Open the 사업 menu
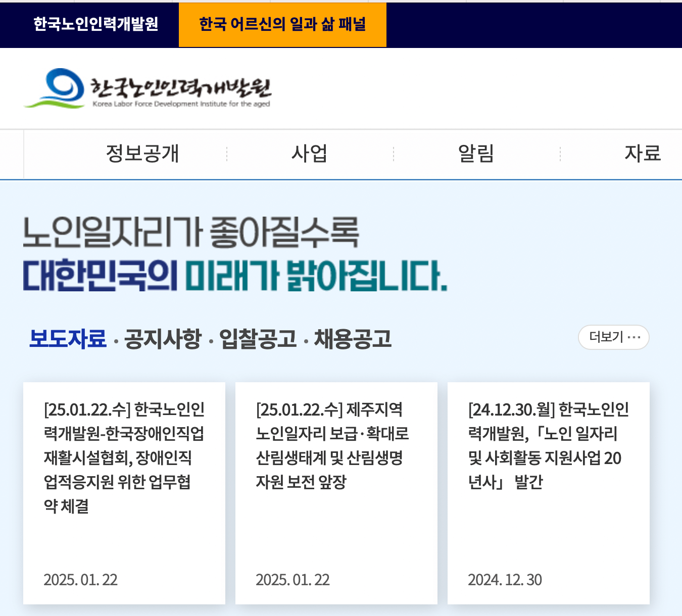 pos(310,154)
